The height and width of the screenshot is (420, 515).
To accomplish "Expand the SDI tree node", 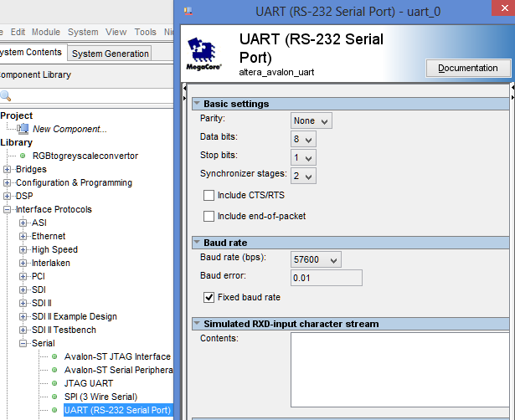I will pos(23,290).
